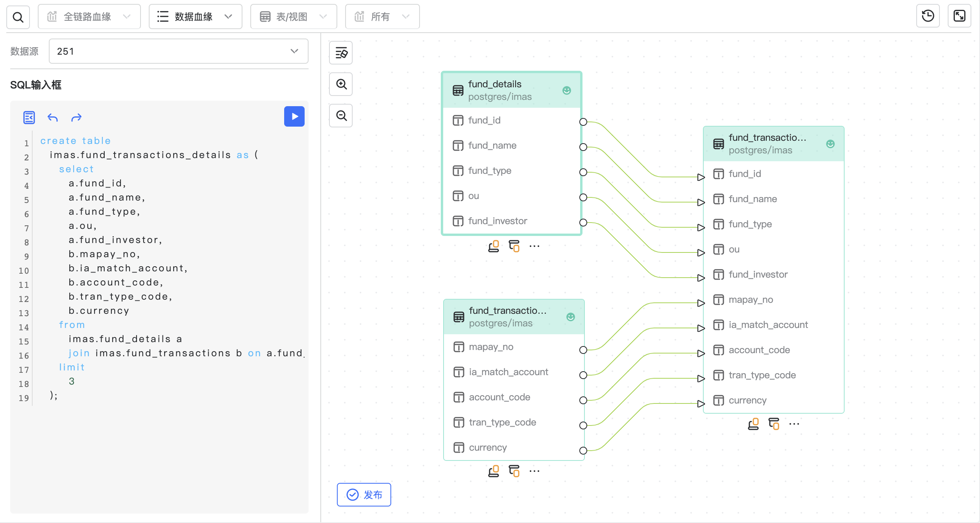Select fund_name column in target table
The image size is (980, 523).
click(x=774, y=199)
